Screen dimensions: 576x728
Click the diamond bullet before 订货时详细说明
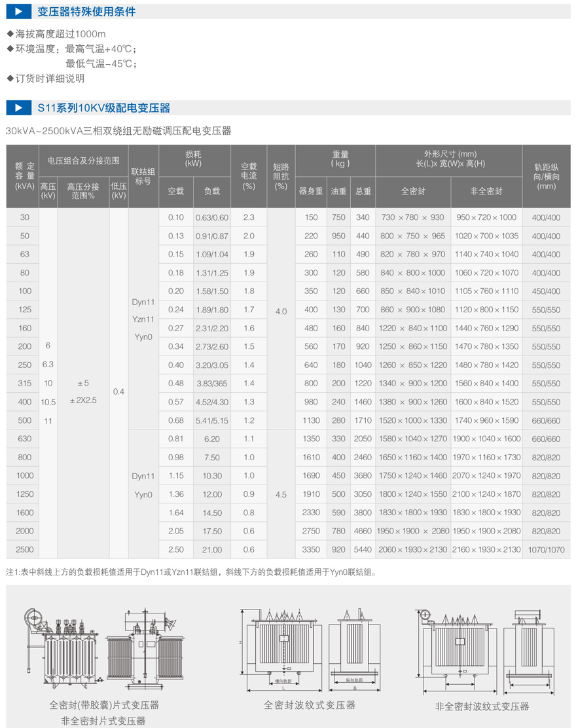coord(10,79)
